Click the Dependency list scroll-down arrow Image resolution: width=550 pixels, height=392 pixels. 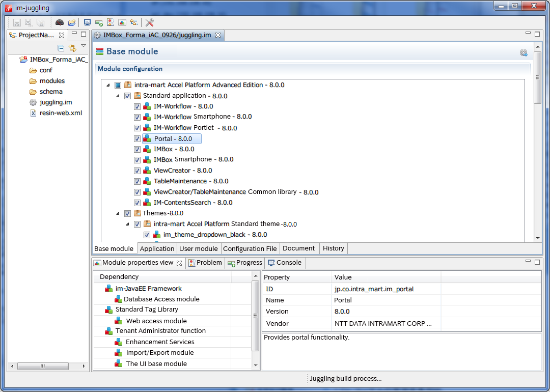coord(255,365)
